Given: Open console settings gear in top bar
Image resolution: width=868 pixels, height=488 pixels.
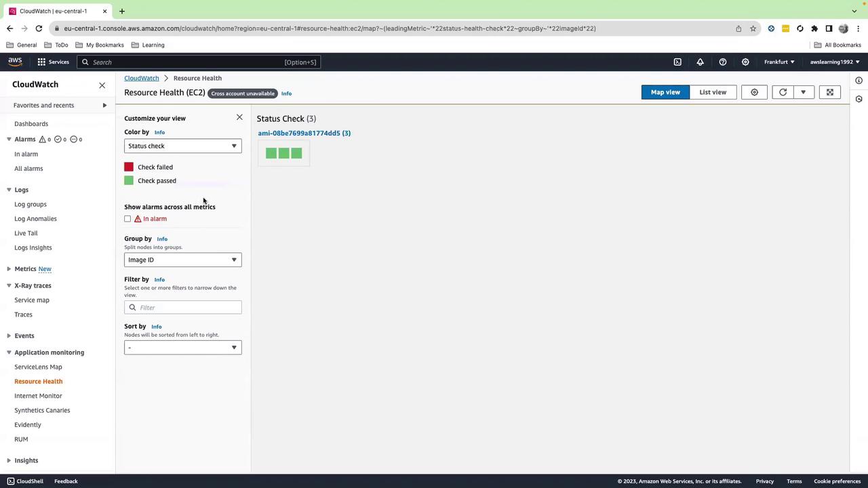Looking at the screenshot, I should pos(745,62).
